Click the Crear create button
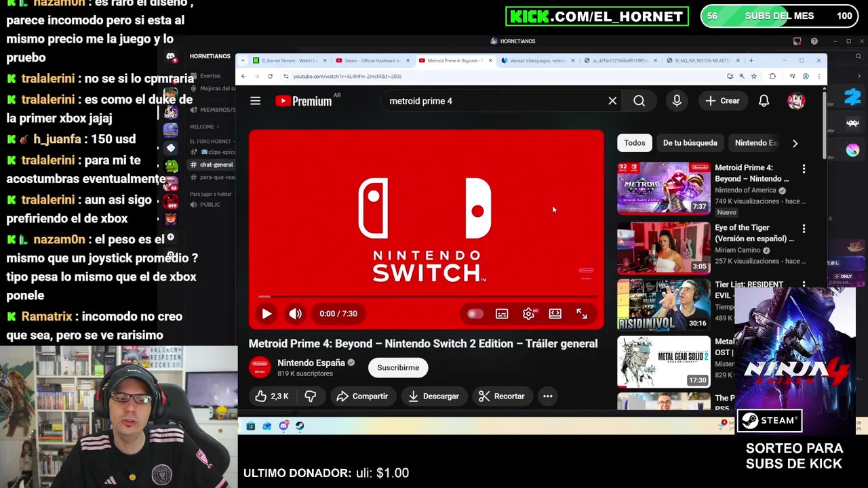This screenshot has width=868, height=488. (722, 101)
